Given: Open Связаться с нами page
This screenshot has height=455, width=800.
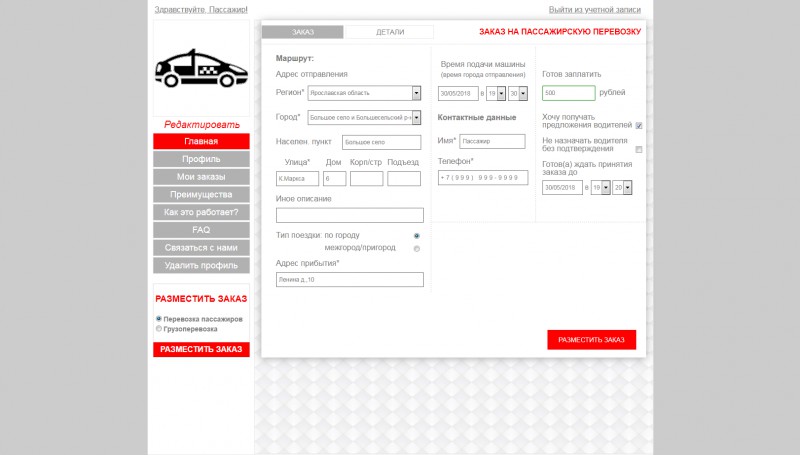Looking at the screenshot, I should [x=201, y=248].
